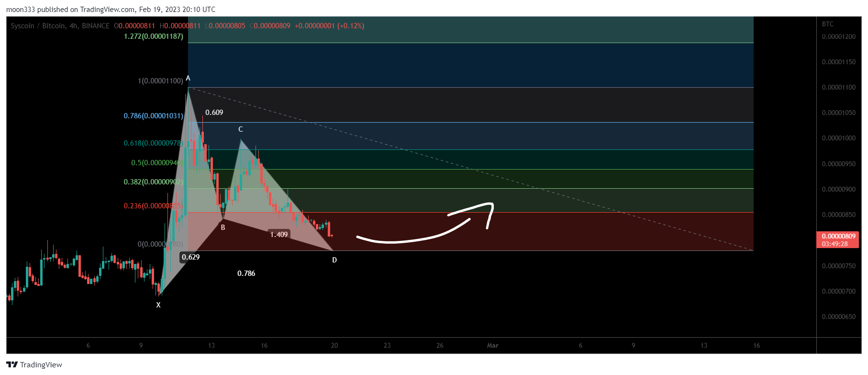The width and height of the screenshot is (868, 375).
Task: Click the BTC currency label on price axis
Action: 828,24
